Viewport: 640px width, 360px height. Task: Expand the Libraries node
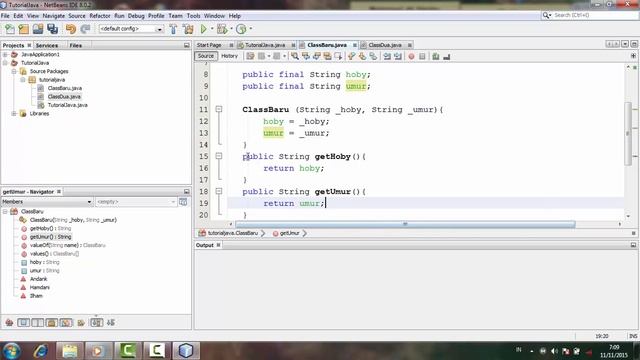point(14,113)
